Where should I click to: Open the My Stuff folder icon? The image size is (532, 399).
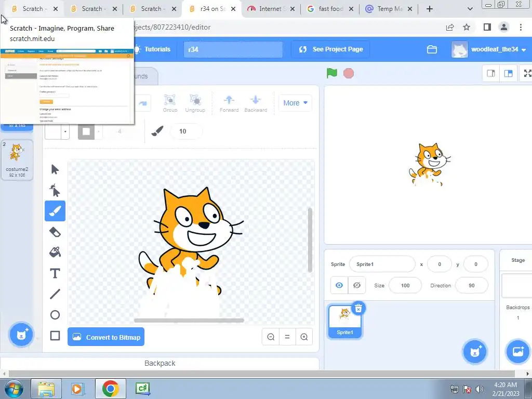pyautogui.click(x=432, y=49)
